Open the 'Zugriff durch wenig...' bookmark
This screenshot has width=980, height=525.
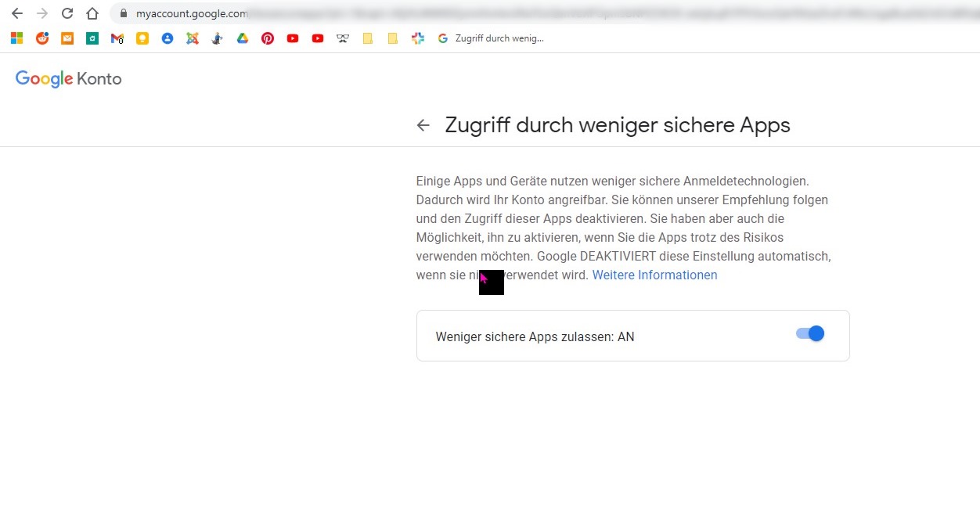(x=491, y=38)
